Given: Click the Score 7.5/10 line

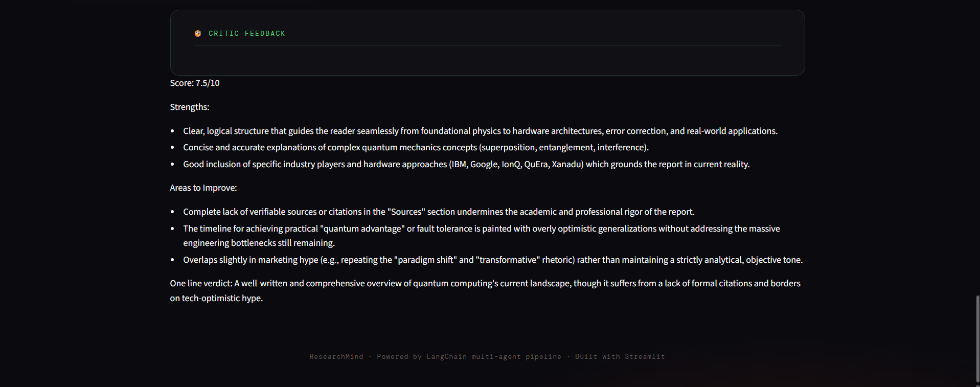Looking at the screenshot, I should pos(195,83).
